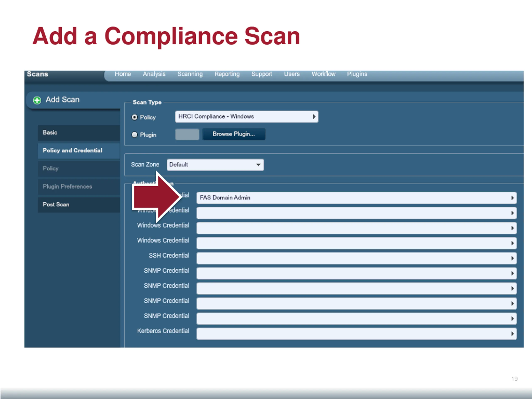Viewport: 532px width, 399px height.
Task: Open the Support menu
Action: (262, 74)
